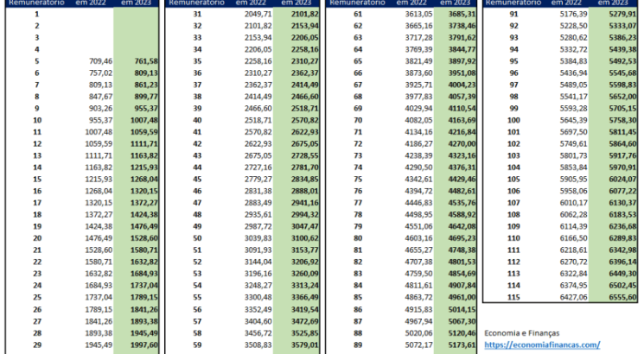Select the cell with 5652,00
644x354 pixels.
(x=617, y=97)
